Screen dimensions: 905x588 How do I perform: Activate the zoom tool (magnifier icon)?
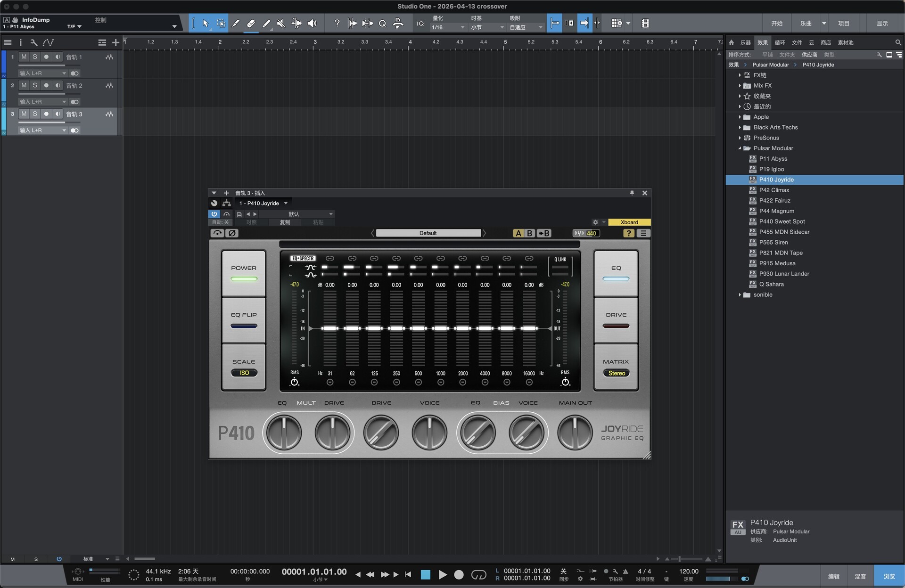(382, 23)
